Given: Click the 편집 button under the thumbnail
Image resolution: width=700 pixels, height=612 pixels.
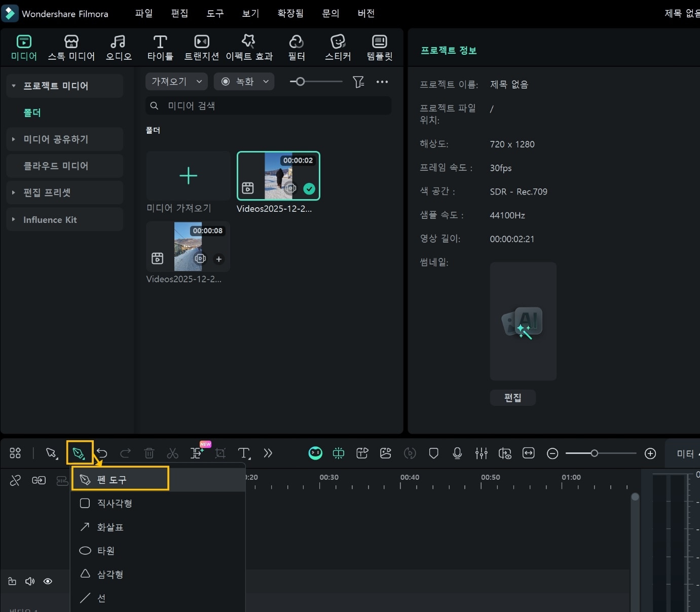Looking at the screenshot, I should point(512,398).
